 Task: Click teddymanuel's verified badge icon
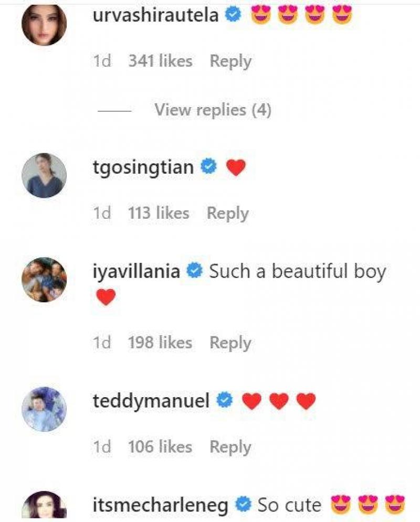pyautogui.click(x=226, y=401)
